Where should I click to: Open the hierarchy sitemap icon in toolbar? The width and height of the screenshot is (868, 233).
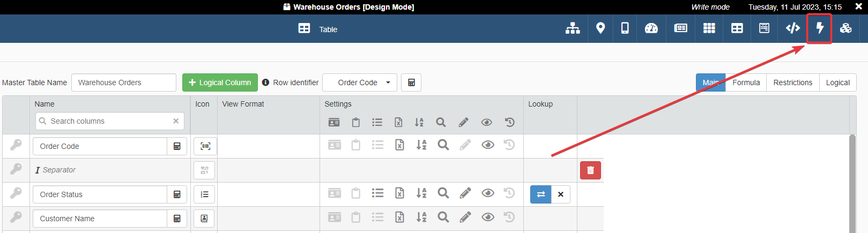[573, 28]
